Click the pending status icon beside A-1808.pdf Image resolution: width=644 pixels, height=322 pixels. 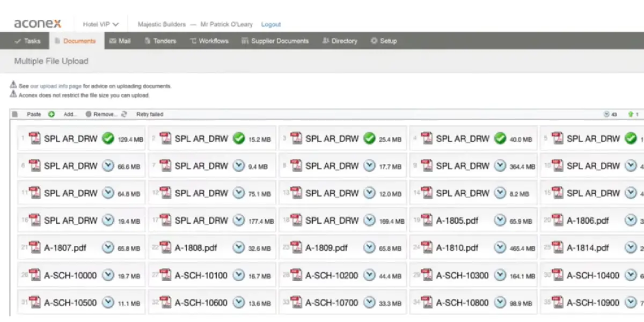239,247
